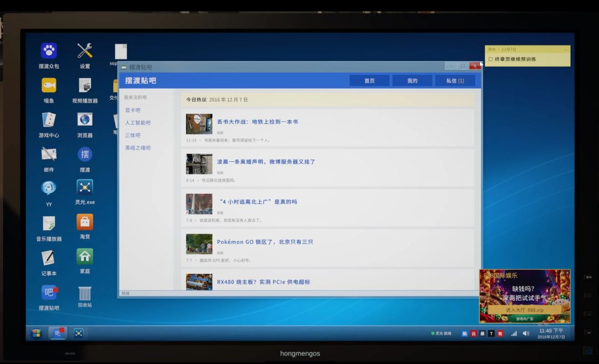
Task: Open the 家庭 house icon
Action: [x=85, y=257]
